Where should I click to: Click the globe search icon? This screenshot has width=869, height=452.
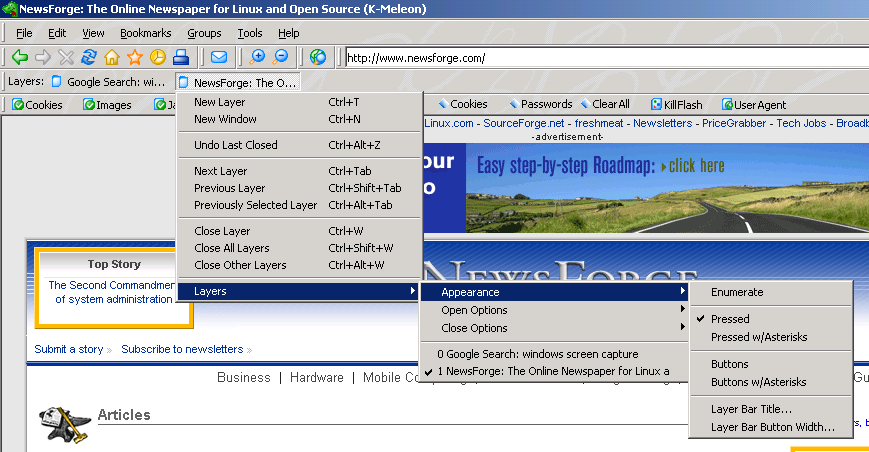(x=318, y=57)
